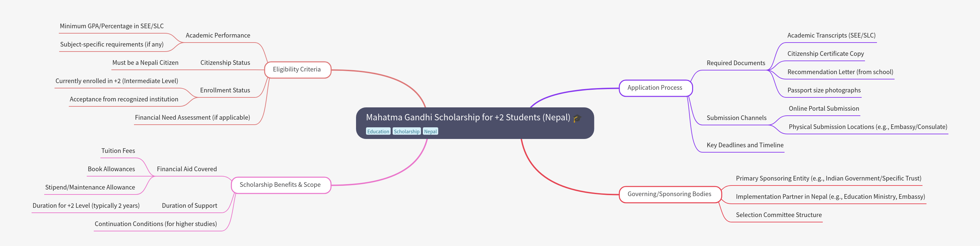Select Key Deadlines and Timeline item
Viewport: 980px width, 246px height.
point(745,145)
